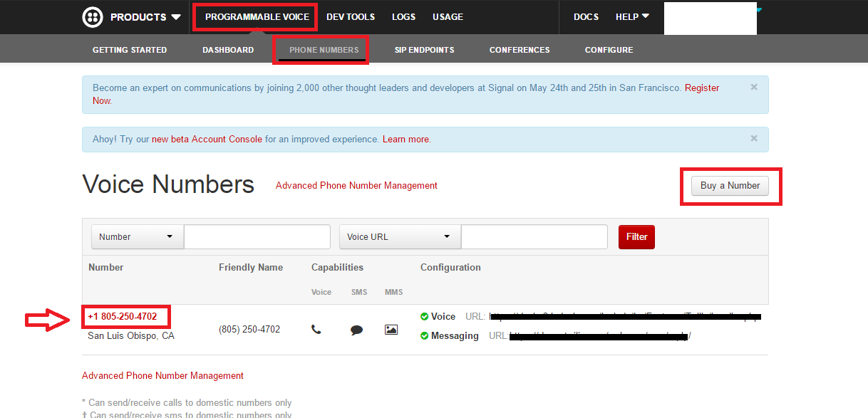Dismiss the Signal conference banner
The height and width of the screenshot is (418, 868).
tap(754, 87)
